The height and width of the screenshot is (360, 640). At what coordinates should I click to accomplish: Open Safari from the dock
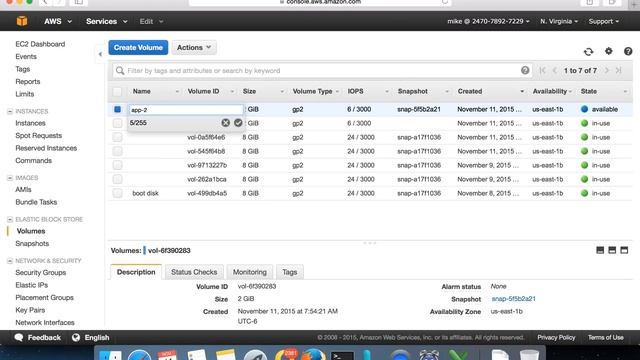pyautogui.click(x=139, y=355)
